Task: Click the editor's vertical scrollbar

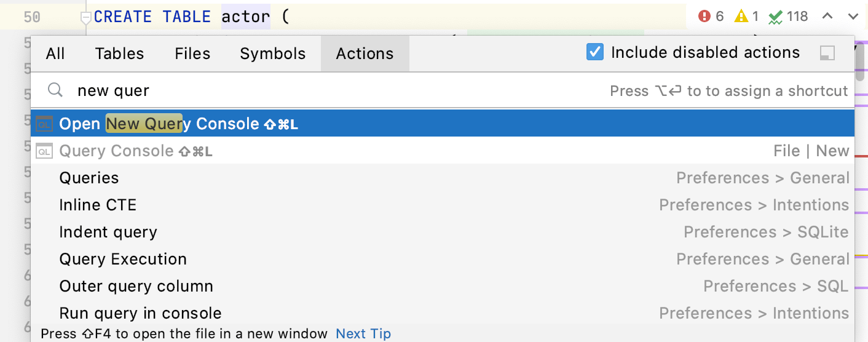Action: tap(861, 58)
